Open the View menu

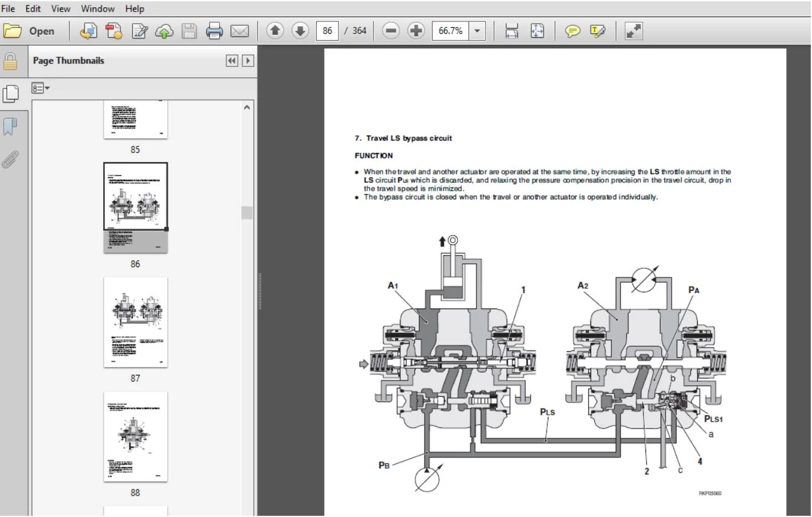[60, 9]
